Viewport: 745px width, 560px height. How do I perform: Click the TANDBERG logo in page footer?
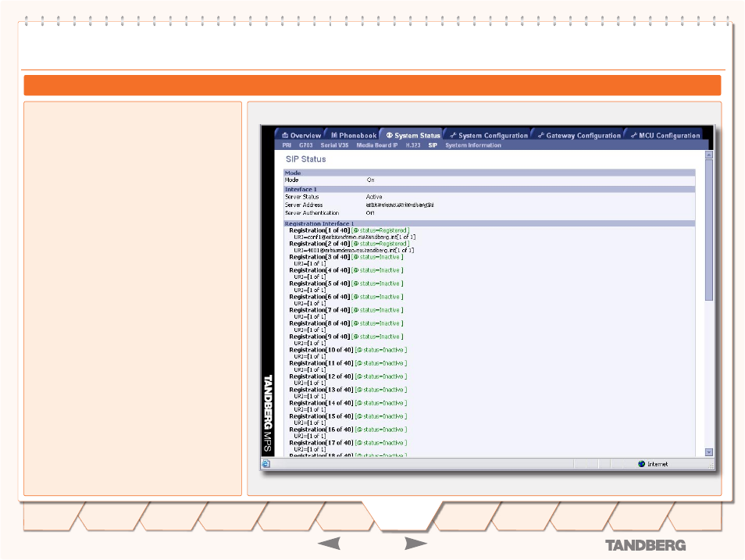[x=645, y=545]
